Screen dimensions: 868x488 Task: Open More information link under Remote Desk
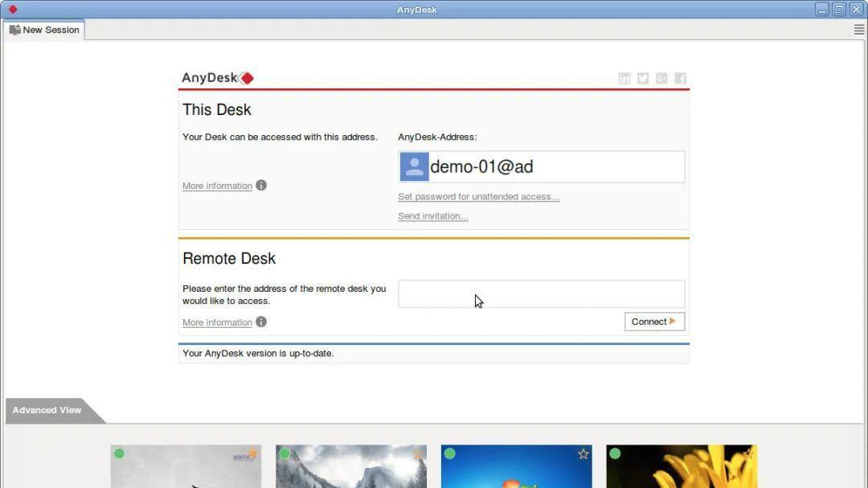pyautogui.click(x=217, y=322)
